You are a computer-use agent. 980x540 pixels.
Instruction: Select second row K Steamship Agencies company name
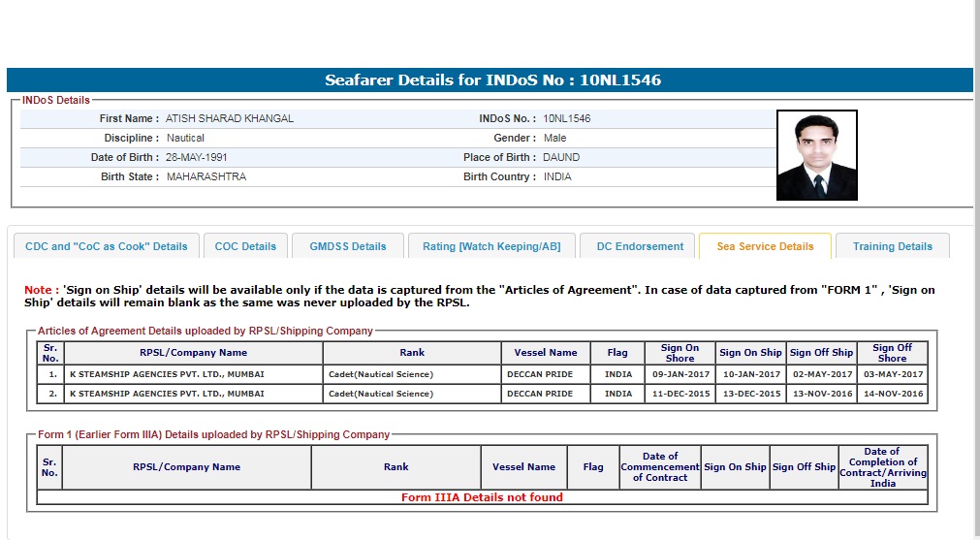(x=167, y=394)
